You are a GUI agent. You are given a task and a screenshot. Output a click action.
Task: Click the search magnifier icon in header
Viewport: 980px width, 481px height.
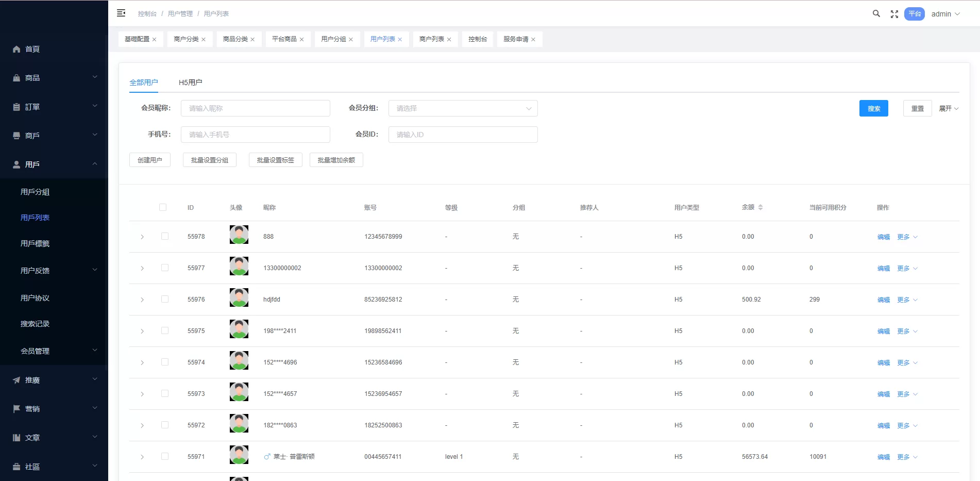click(876, 14)
